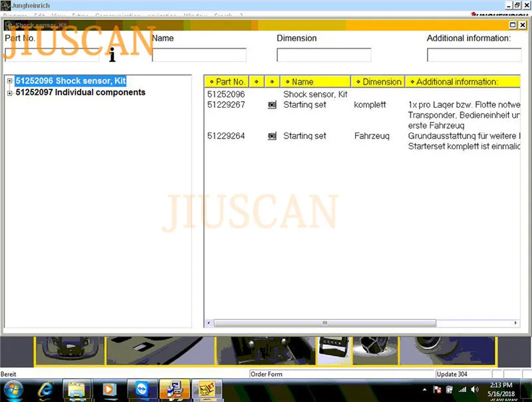This screenshot has height=402, width=532.
Task: Click the first steering wheel thumbnail in the strip
Action: 69,351
